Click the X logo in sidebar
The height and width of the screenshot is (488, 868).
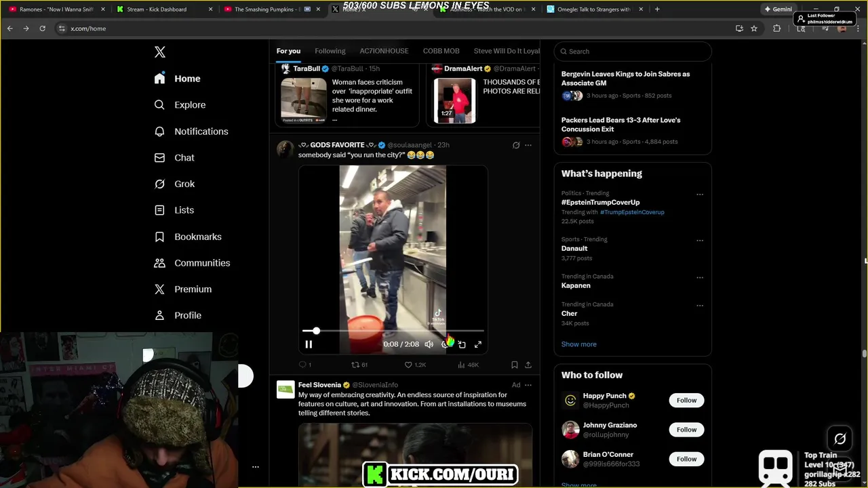(x=160, y=52)
